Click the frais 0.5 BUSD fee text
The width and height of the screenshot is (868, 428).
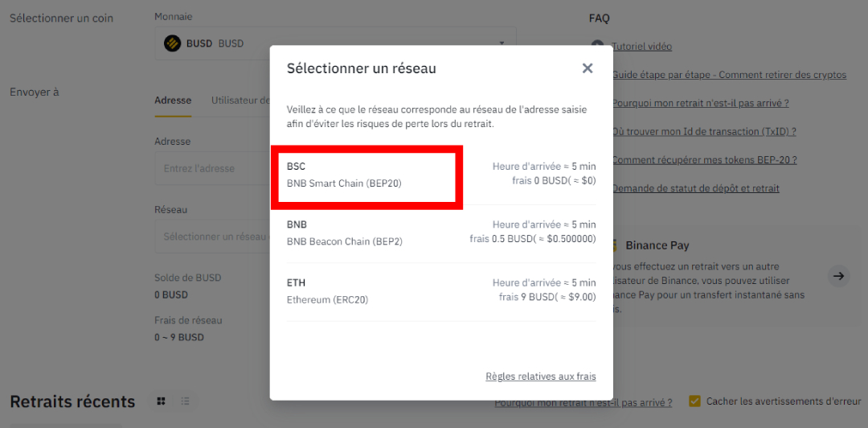tap(533, 239)
